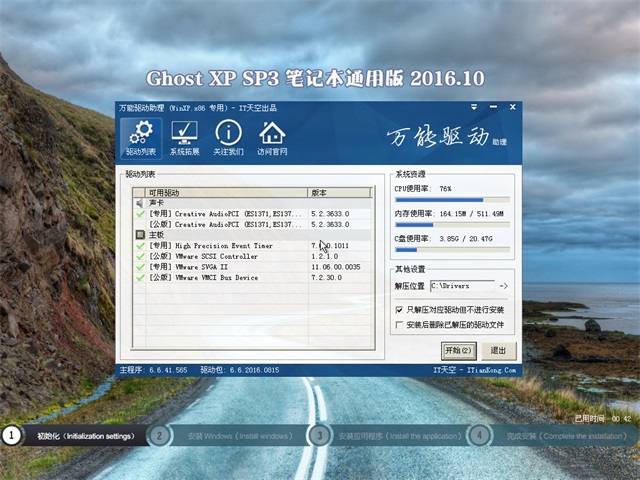This screenshot has height=480, width=640.
Task: Click the CPU使用率 progress bar
Action: (x=452, y=200)
